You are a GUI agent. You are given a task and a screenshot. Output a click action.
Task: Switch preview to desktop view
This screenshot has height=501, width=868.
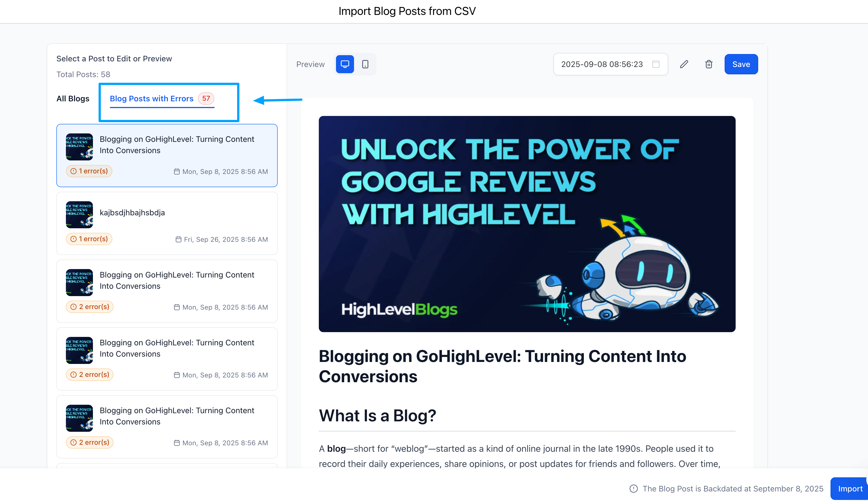tap(345, 64)
